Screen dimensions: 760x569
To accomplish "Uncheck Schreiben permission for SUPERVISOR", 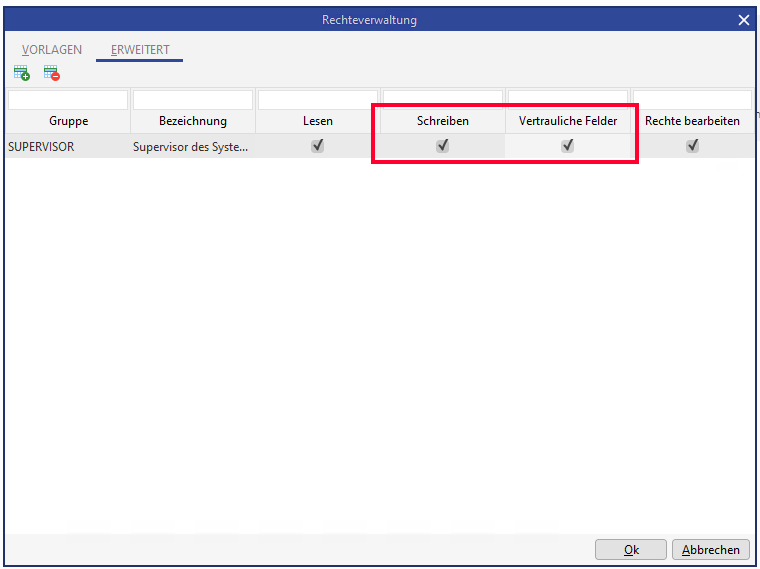I will [443, 145].
